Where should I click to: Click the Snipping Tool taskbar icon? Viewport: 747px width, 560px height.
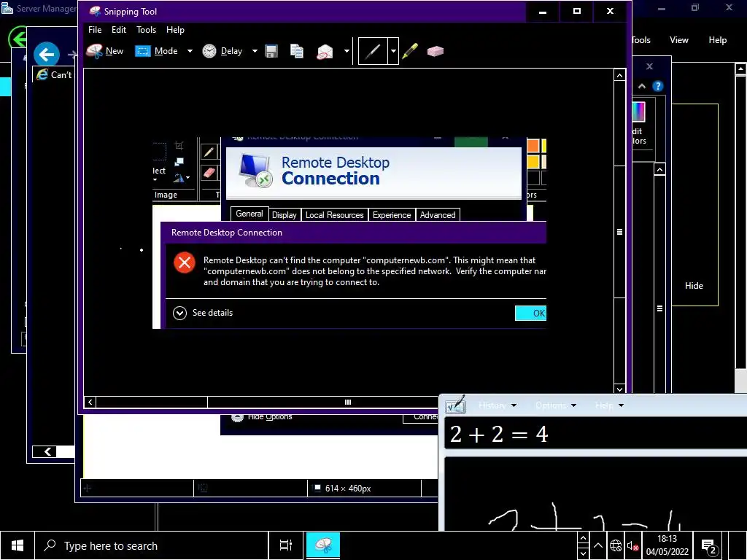point(323,545)
